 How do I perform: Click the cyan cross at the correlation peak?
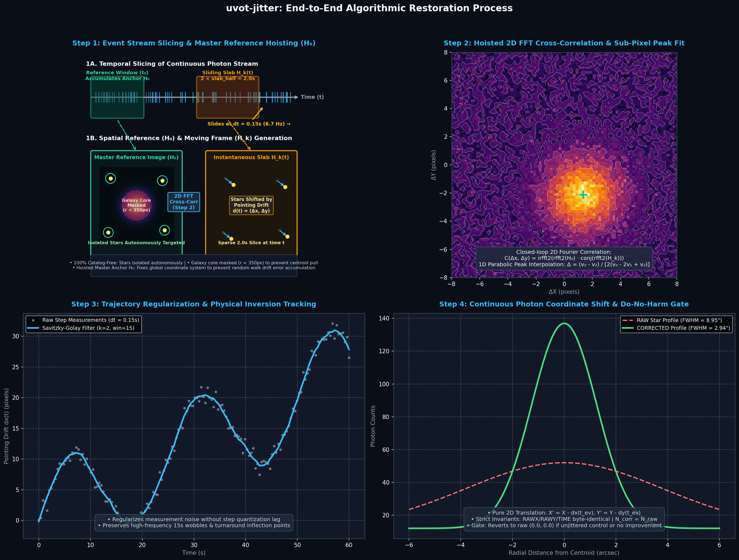point(583,194)
